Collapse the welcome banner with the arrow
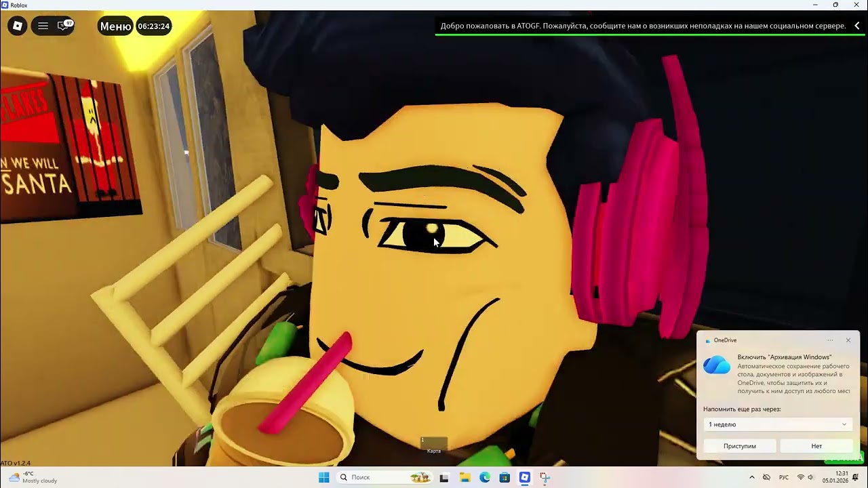 pyautogui.click(x=856, y=26)
